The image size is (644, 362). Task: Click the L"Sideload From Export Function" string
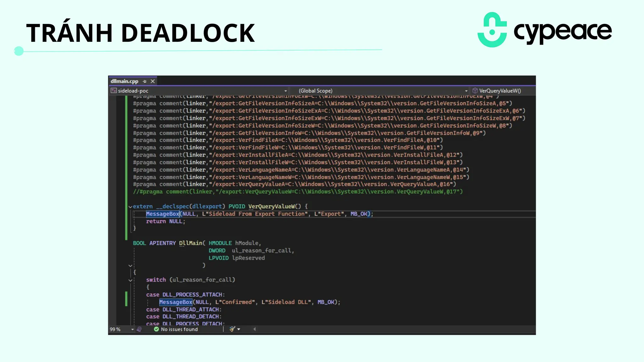255,214
